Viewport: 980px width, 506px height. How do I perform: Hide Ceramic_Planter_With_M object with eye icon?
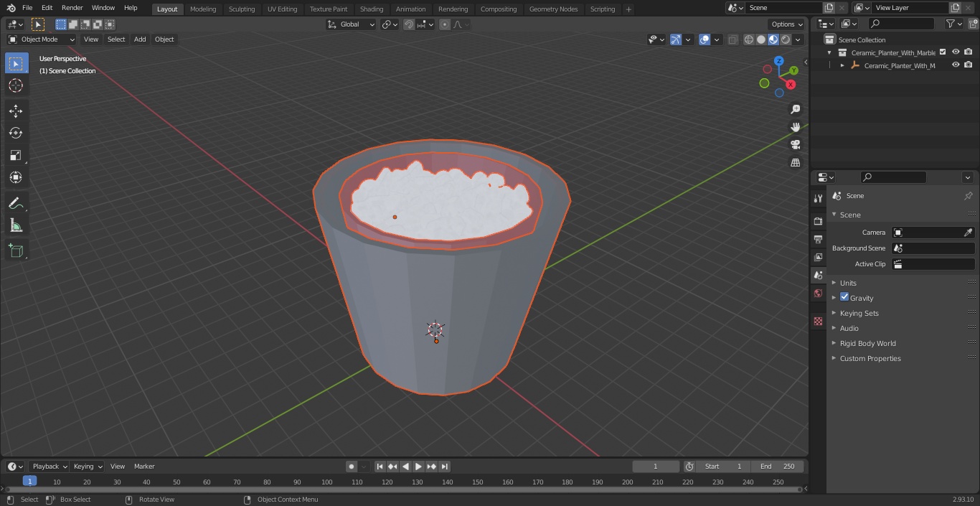[x=956, y=65]
